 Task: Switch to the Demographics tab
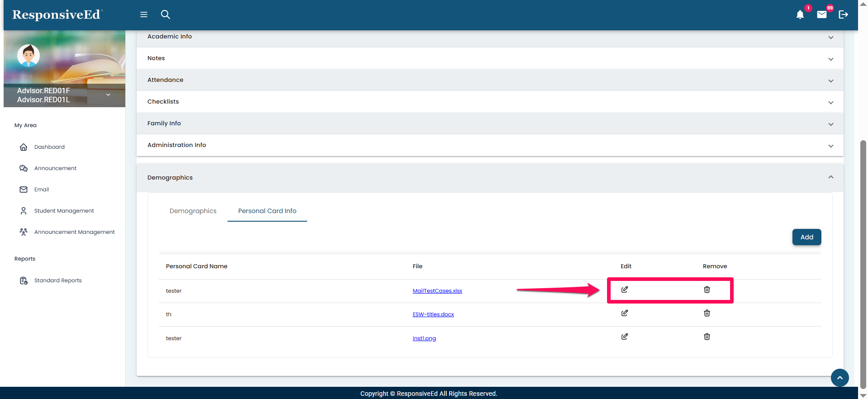193,211
